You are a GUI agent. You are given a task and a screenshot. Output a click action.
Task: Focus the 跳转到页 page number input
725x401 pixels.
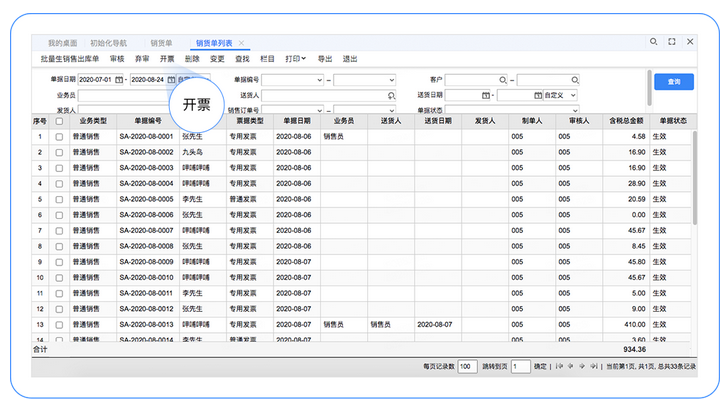521,366
